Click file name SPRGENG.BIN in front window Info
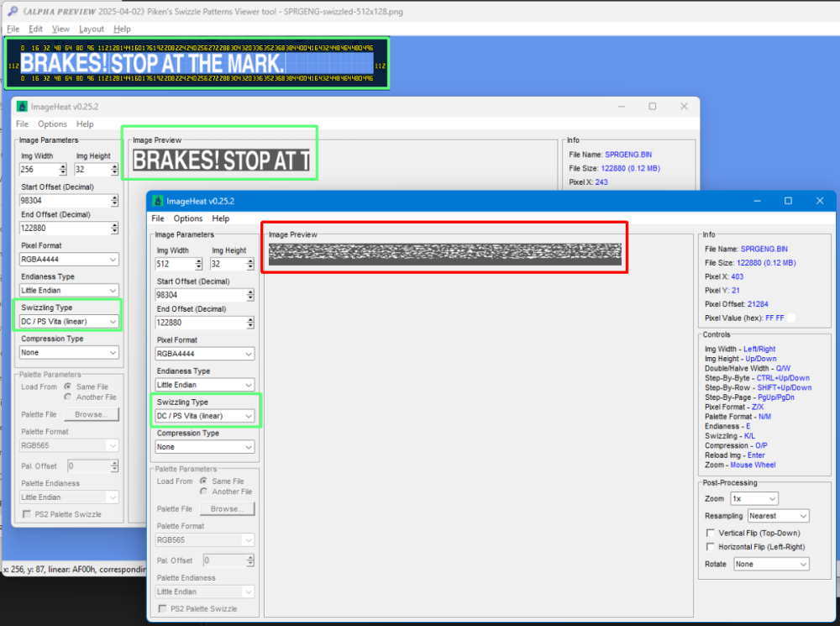Screen dimensions: 840x626 tap(764, 249)
